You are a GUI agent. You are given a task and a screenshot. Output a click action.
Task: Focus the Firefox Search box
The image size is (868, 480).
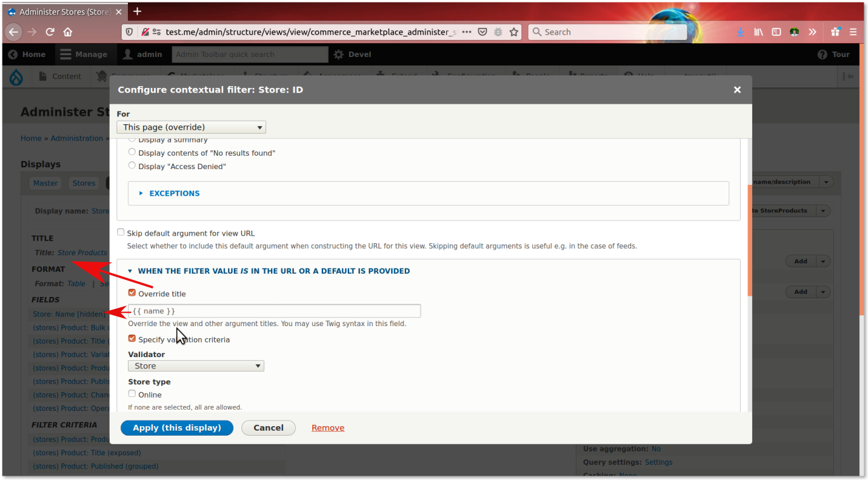[x=608, y=32]
